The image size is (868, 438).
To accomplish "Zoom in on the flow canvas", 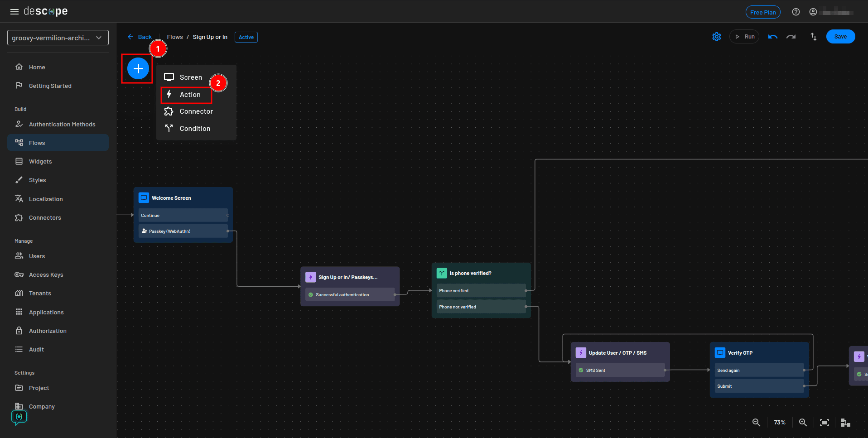I will pos(803,422).
